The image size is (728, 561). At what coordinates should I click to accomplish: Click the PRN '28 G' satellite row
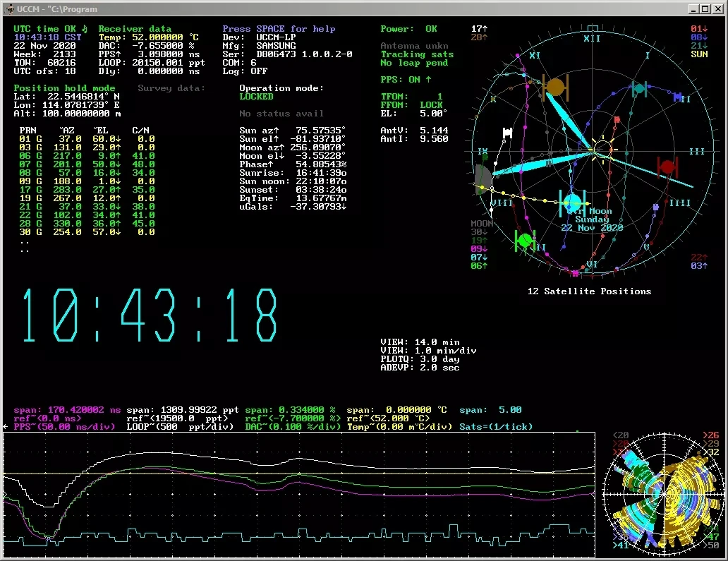(x=87, y=224)
